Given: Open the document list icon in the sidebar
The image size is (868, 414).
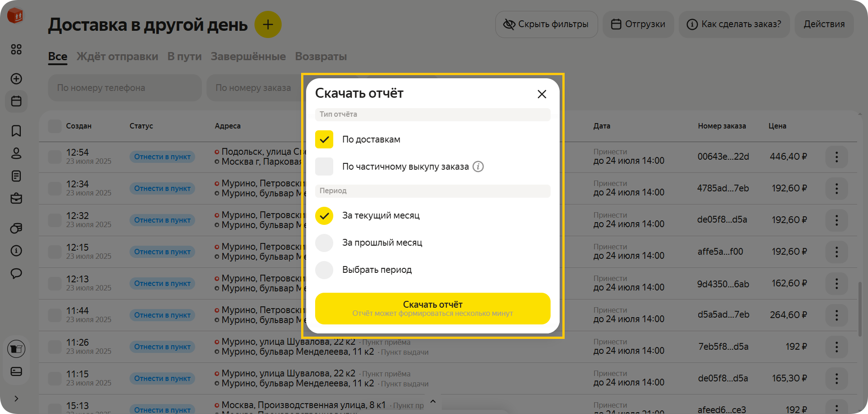Looking at the screenshot, I should point(16,176).
